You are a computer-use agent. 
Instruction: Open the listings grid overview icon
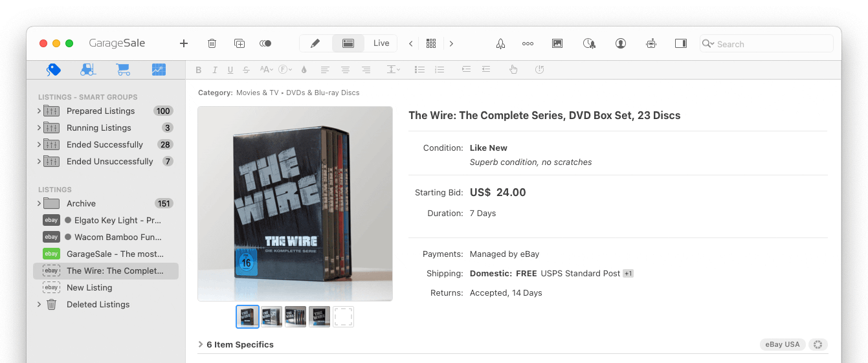431,43
